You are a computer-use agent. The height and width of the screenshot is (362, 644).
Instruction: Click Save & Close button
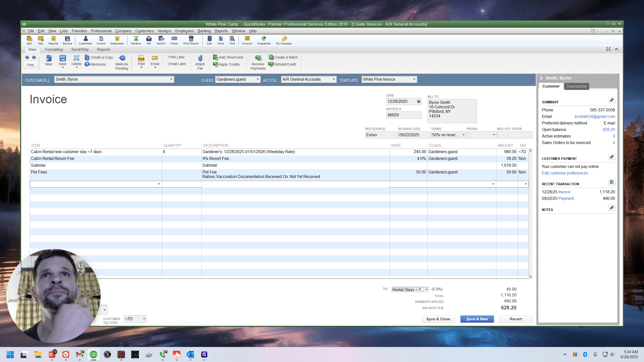pos(438,319)
